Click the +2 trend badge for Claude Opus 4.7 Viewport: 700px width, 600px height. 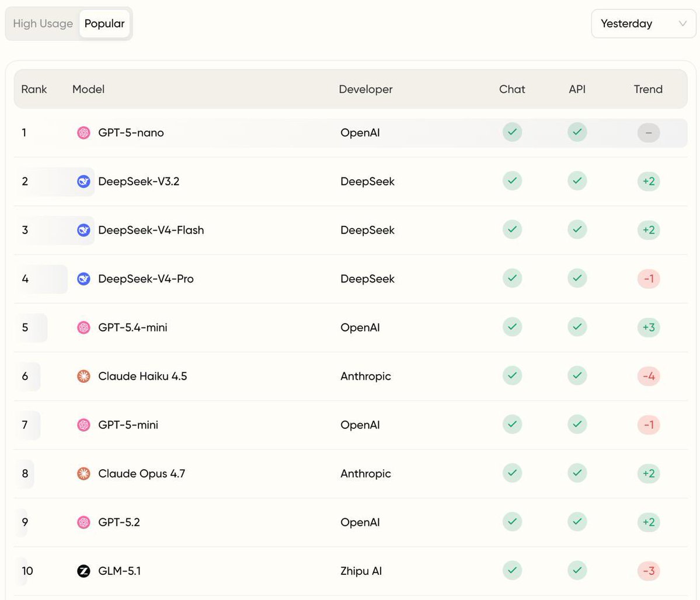click(x=649, y=473)
